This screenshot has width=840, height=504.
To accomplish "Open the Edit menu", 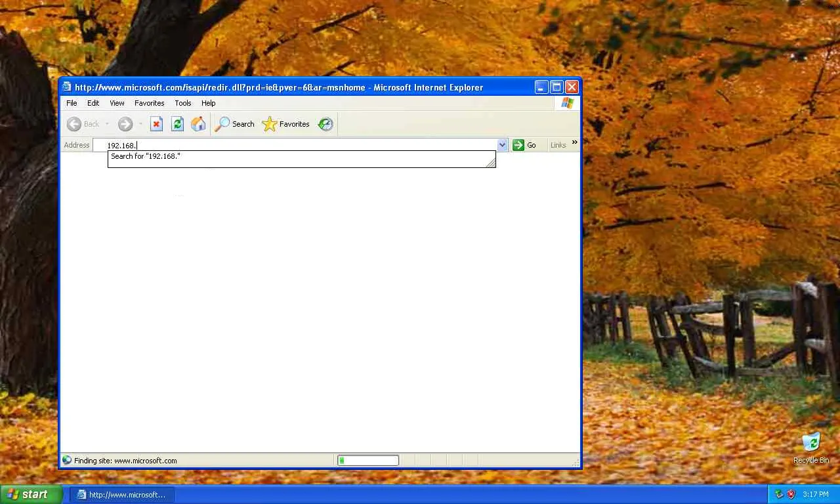I will click(x=93, y=103).
